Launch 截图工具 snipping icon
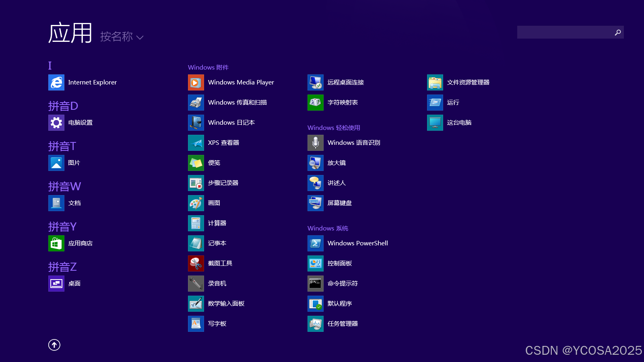This screenshot has width=644, height=362. [196, 263]
